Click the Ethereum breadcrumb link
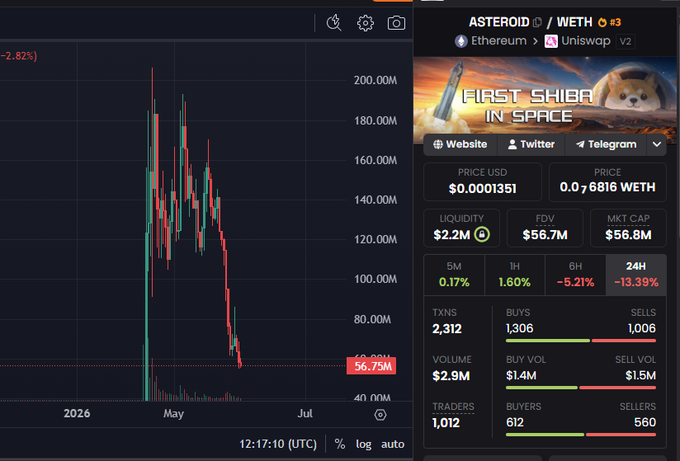 point(499,41)
